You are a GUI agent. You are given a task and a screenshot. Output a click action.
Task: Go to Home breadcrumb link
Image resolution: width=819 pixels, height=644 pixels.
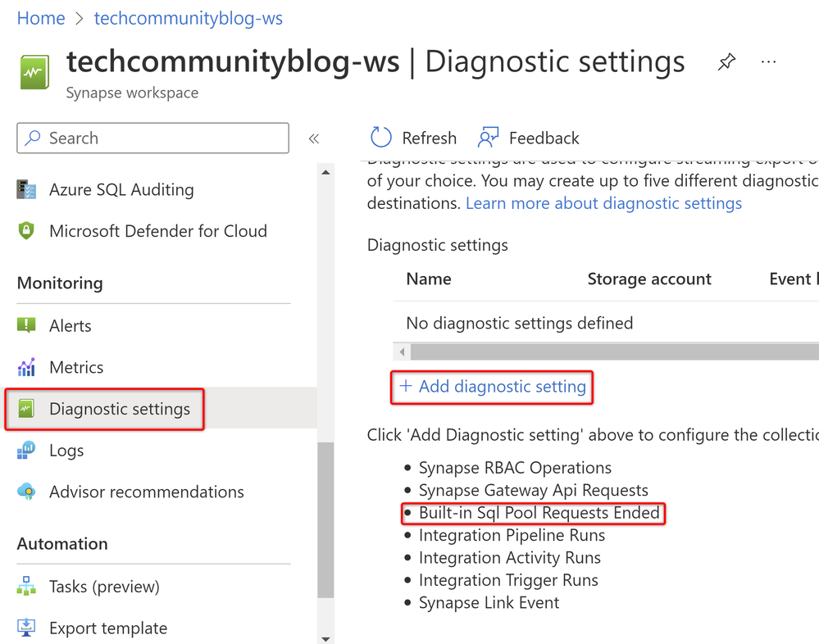pyautogui.click(x=41, y=18)
